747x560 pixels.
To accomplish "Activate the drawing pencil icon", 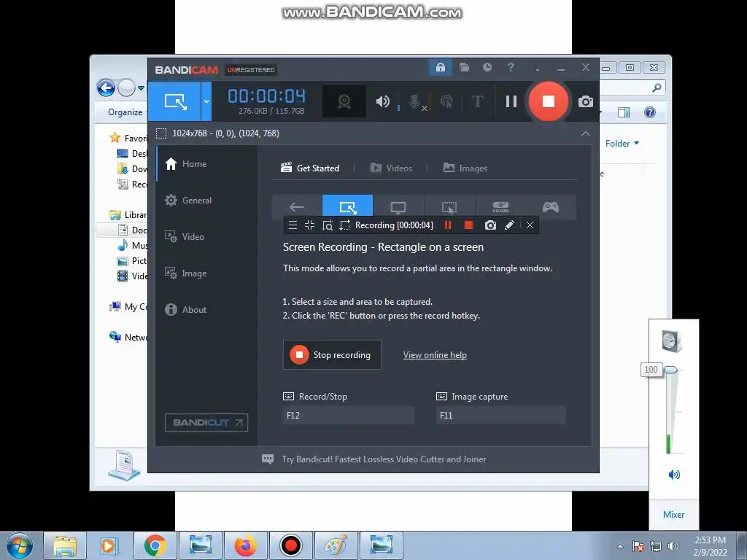I will [x=509, y=225].
